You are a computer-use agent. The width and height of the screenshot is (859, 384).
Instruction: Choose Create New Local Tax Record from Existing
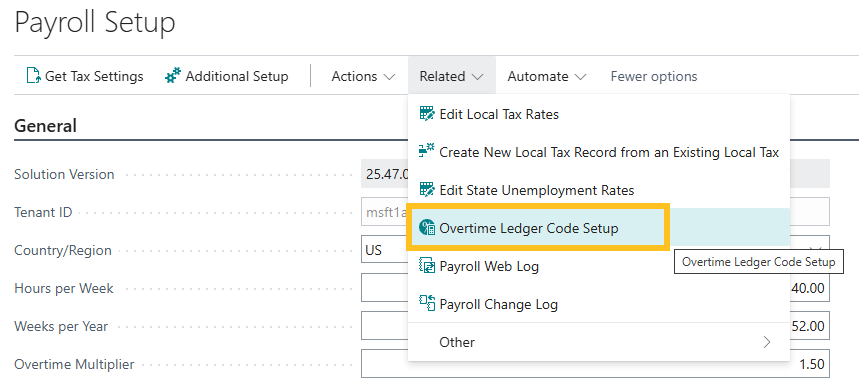pos(600,152)
